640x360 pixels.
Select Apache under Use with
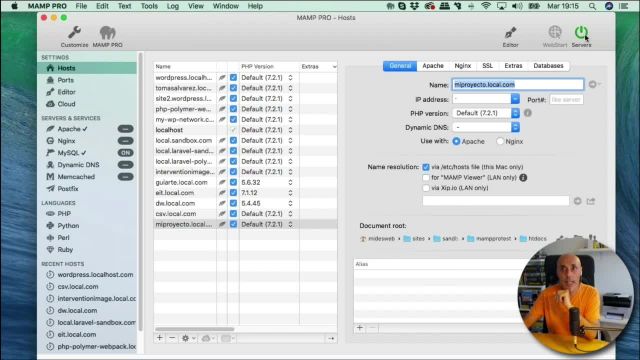point(456,141)
